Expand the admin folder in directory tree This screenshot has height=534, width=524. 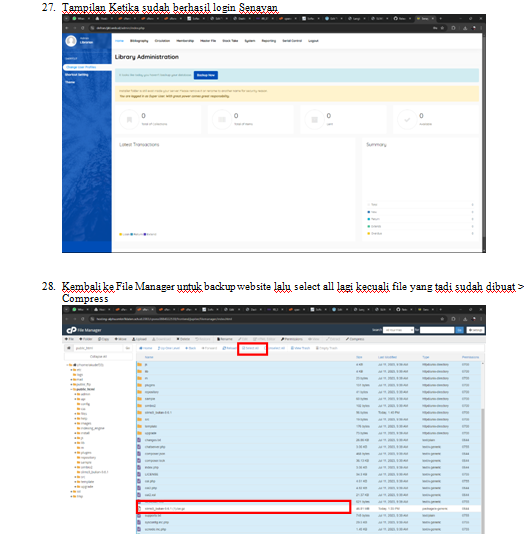(76, 394)
